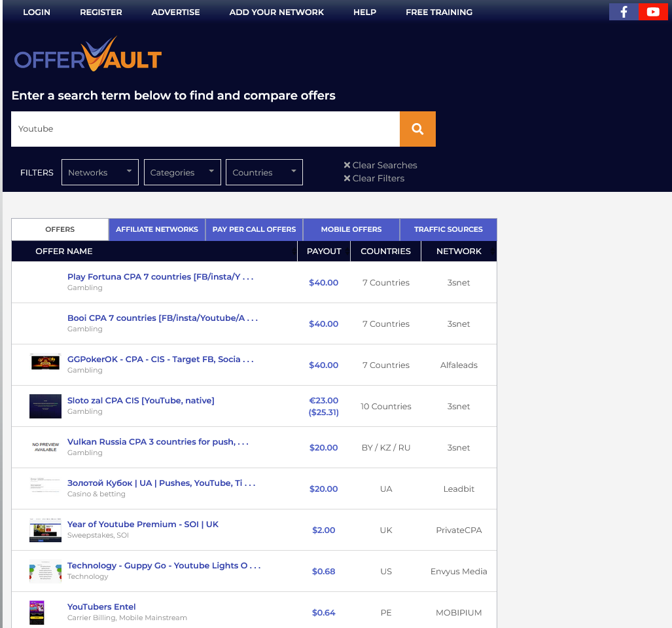The width and height of the screenshot is (672, 628).
Task: Open Vulkan Russia CPA offer
Action: click(158, 441)
